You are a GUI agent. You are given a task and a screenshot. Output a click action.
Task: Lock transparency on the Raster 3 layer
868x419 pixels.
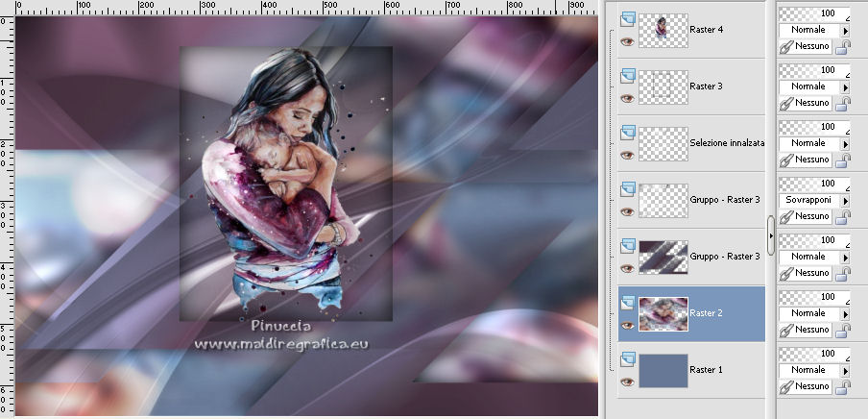pos(842,104)
